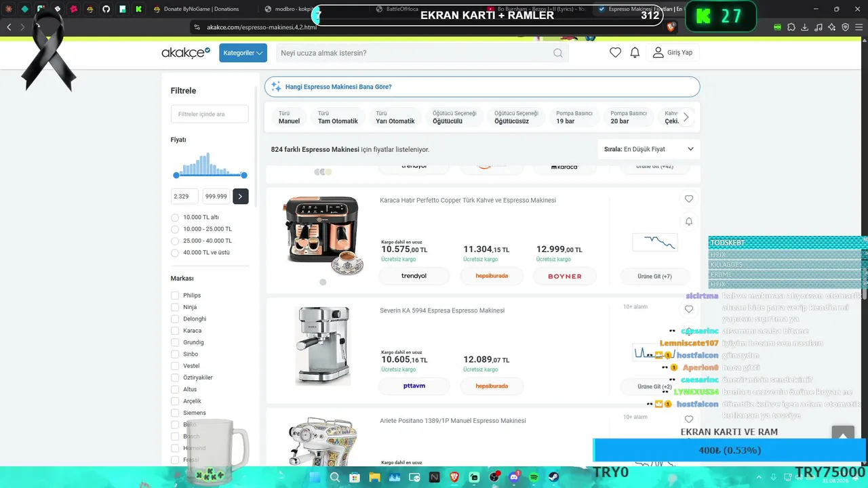This screenshot has height=488, width=868.
Task: Open Spotify from the taskbar
Action: coord(534,477)
